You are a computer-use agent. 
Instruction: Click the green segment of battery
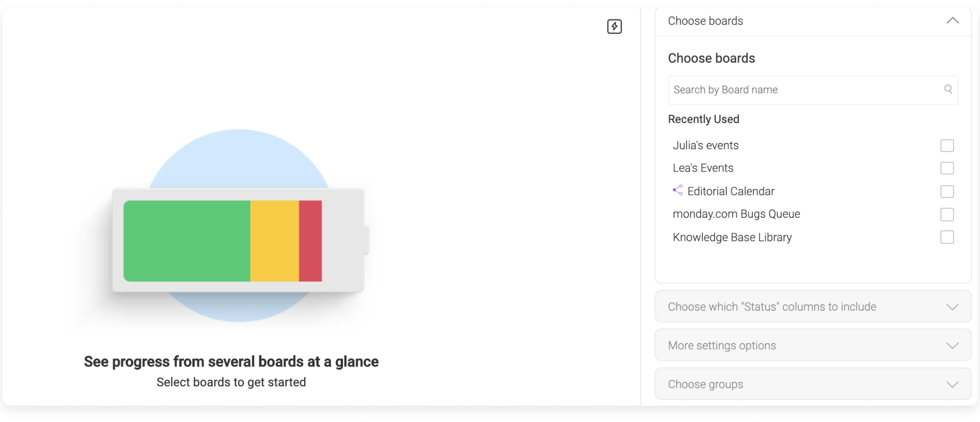(x=187, y=241)
